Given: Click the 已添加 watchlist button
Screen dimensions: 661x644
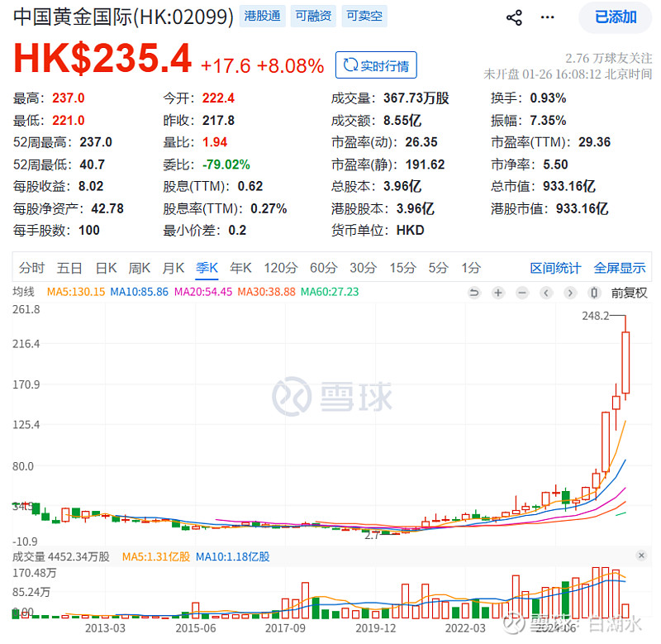Looking at the screenshot, I should (615, 17).
